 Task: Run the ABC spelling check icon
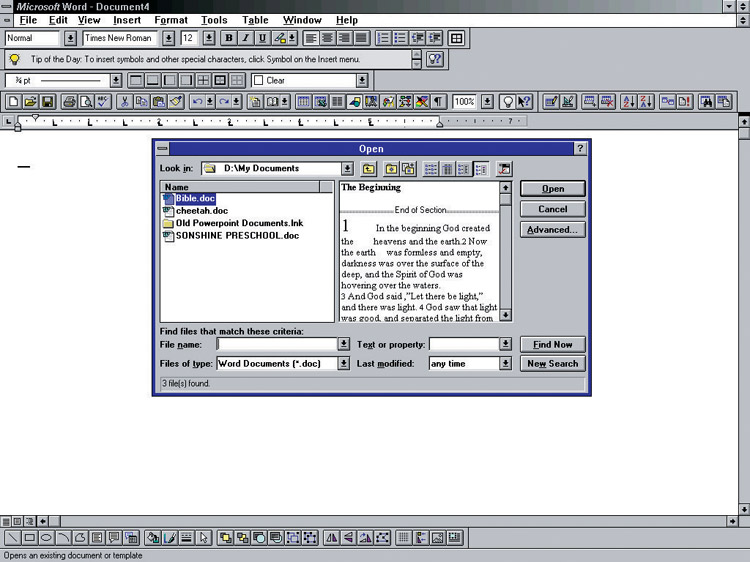(103, 101)
